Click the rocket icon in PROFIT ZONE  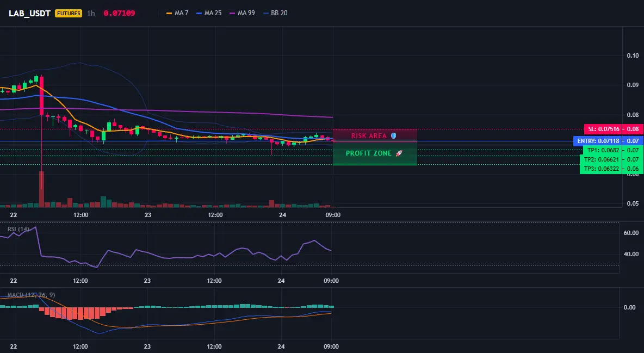399,153
